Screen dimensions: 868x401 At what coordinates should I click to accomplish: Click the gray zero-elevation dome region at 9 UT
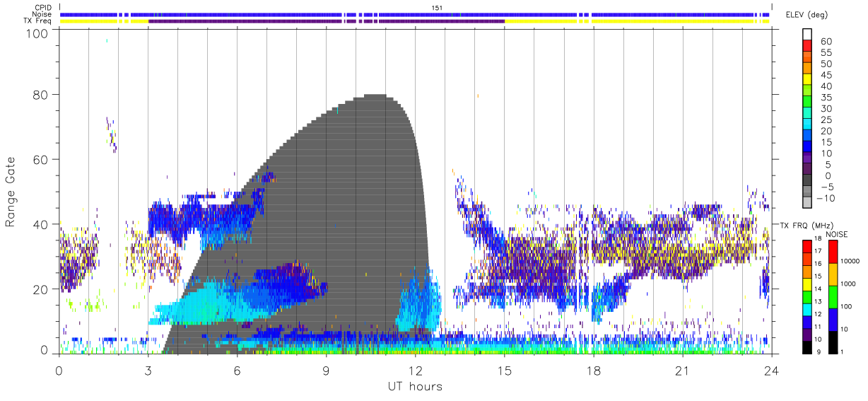coord(326,212)
